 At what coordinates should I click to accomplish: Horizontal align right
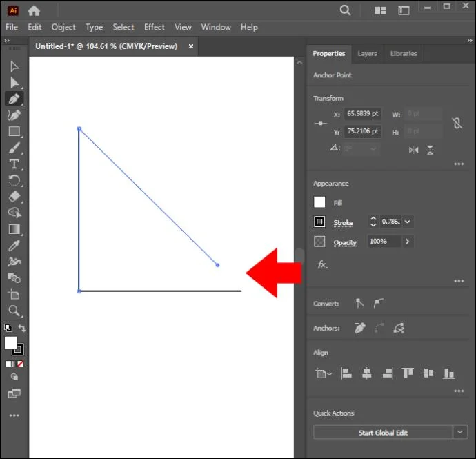pyautogui.click(x=388, y=373)
